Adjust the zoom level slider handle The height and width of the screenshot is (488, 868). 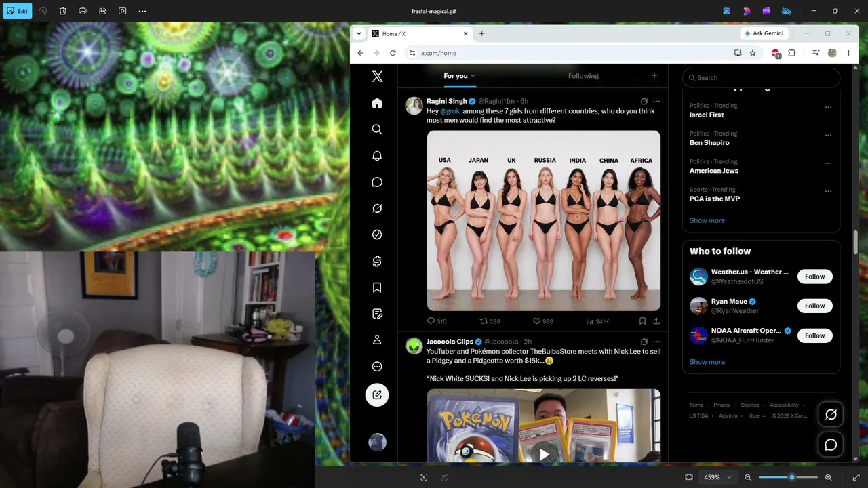[792, 477]
